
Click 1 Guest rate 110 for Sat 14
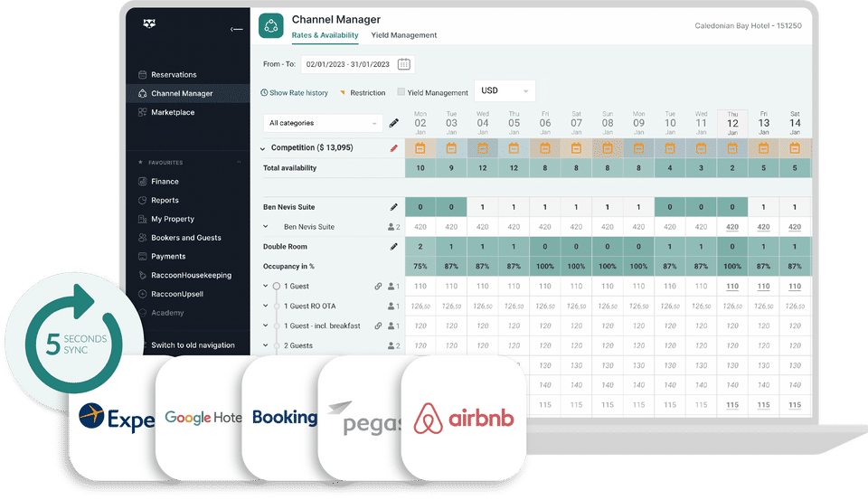click(795, 287)
